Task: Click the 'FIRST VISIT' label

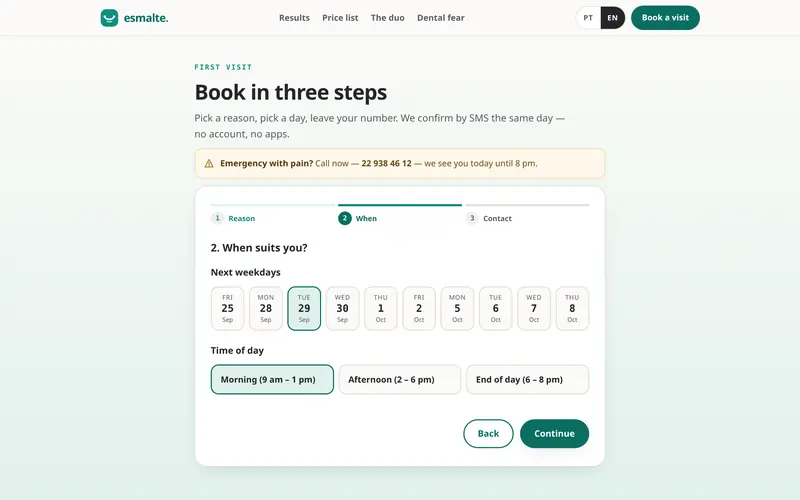Action: (223, 67)
